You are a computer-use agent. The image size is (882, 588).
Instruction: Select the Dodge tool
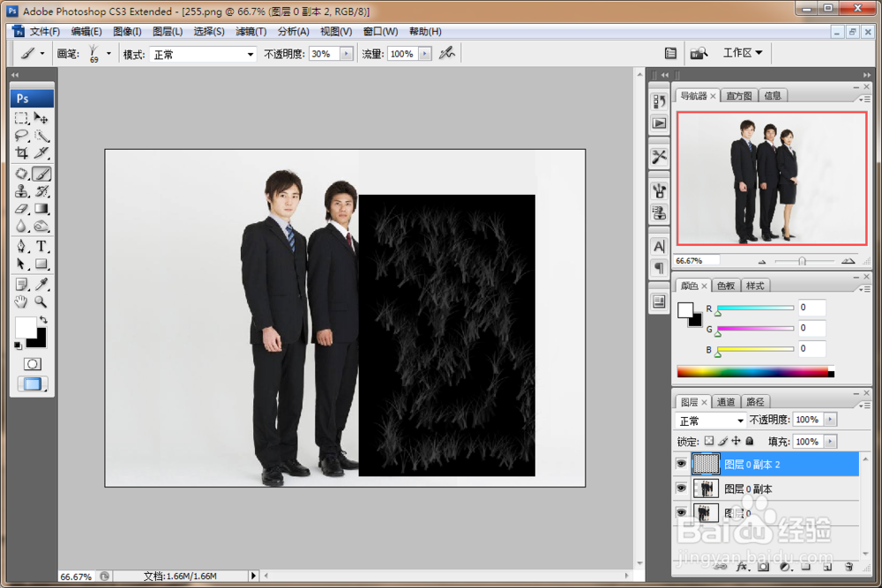(41, 226)
